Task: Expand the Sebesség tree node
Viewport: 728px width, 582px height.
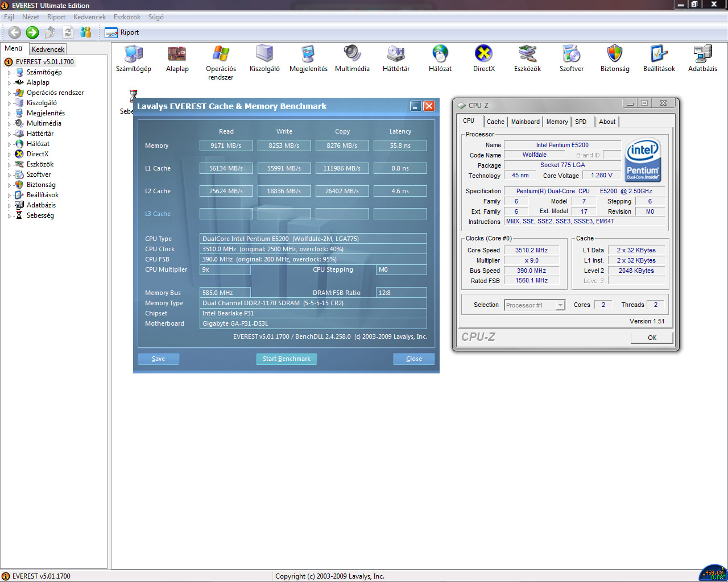Action: point(9,216)
